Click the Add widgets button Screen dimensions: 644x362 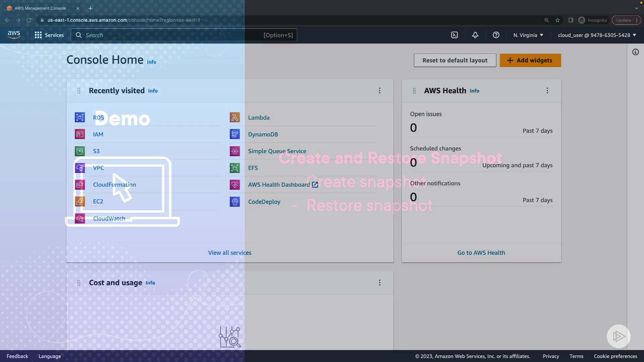[530, 60]
